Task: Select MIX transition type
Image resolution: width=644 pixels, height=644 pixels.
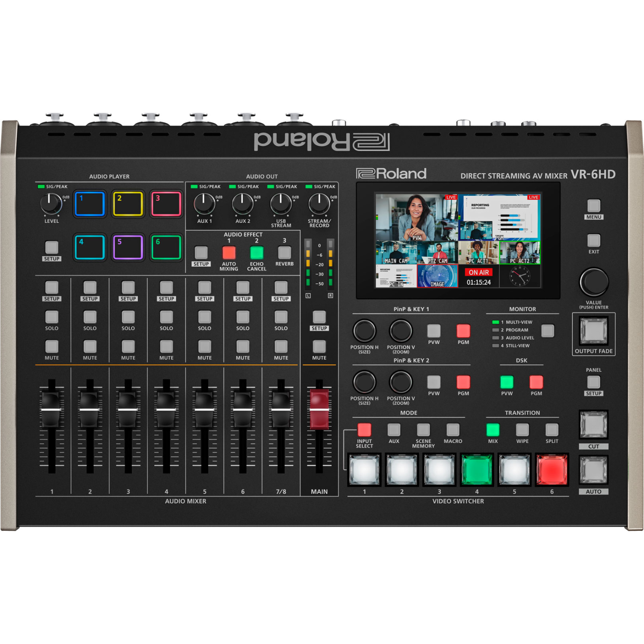Action: [493, 430]
